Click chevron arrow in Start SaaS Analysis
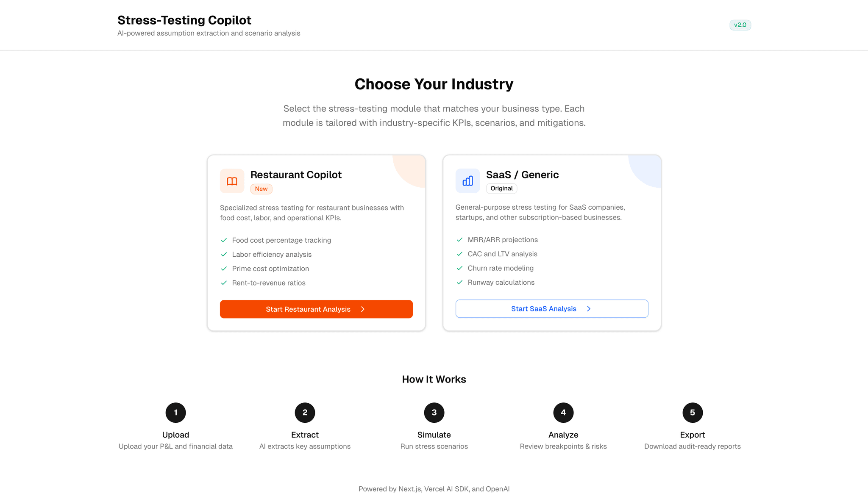The image size is (868, 499). click(x=589, y=309)
